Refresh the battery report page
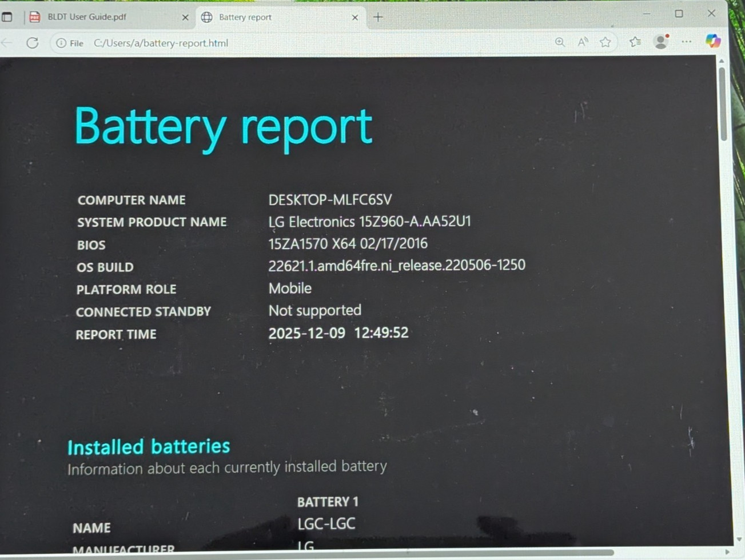 (x=33, y=43)
